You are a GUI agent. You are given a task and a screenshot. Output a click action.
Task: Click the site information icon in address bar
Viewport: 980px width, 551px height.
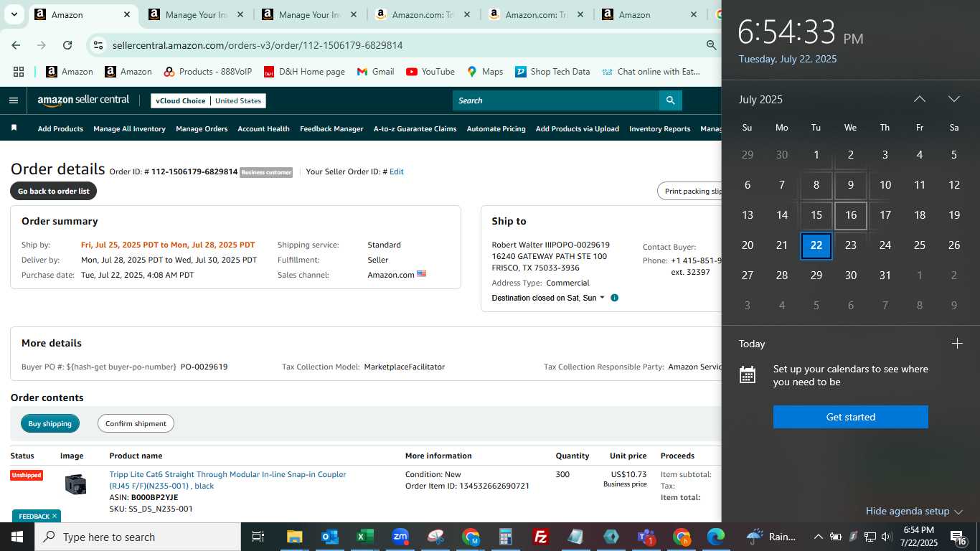point(98,45)
